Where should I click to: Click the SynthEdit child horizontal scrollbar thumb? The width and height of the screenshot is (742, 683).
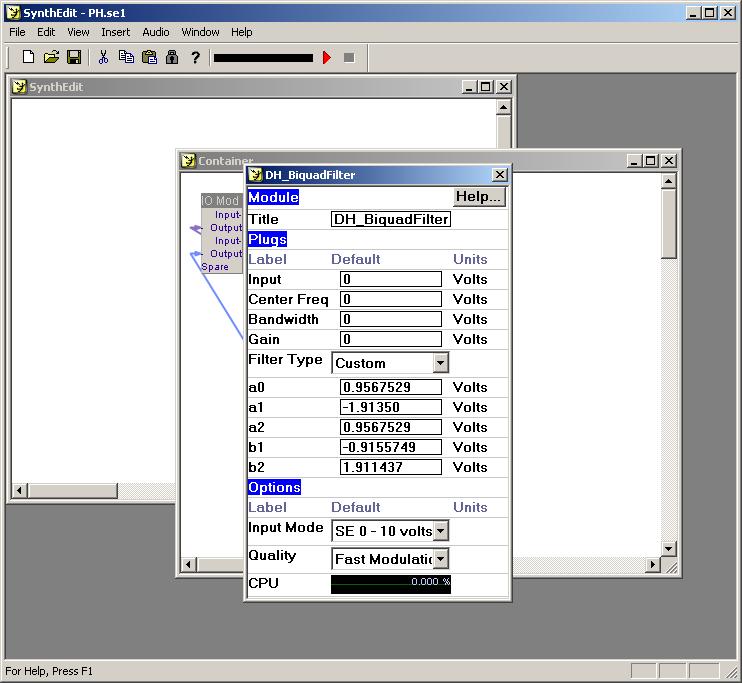[72, 490]
